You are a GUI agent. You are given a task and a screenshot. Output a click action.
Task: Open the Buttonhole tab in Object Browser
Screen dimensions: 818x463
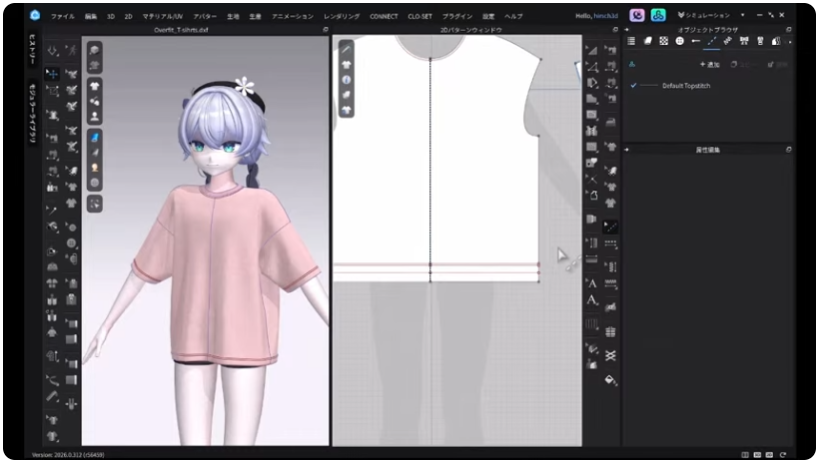[695, 41]
